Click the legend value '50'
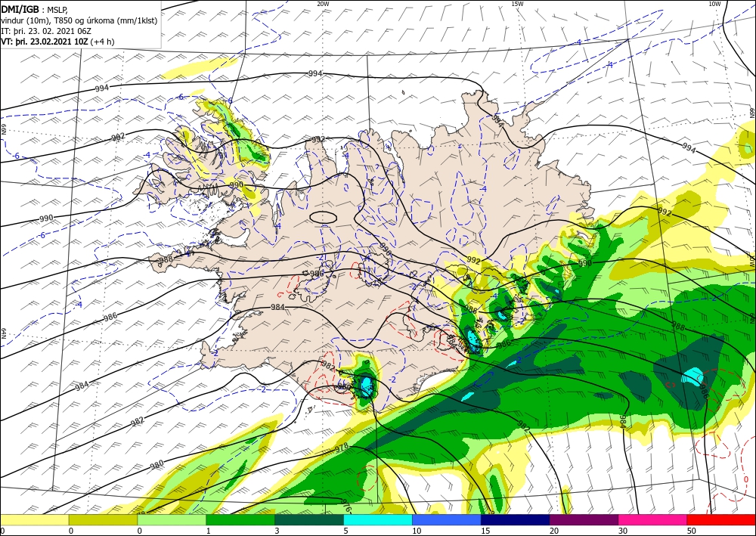756x536 pixels. click(692, 531)
